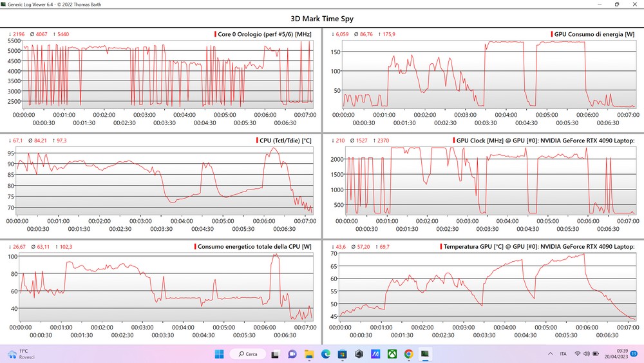Click the Generic Log Viewer title bar icon
This screenshot has width=644, height=363.
(x=3, y=4)
